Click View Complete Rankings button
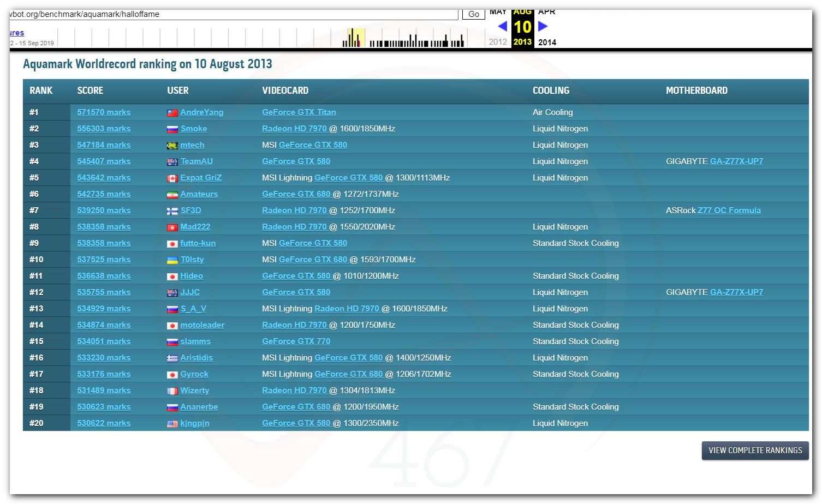The height and width of the screenshot is (504, 822). [x=755, y=451]
